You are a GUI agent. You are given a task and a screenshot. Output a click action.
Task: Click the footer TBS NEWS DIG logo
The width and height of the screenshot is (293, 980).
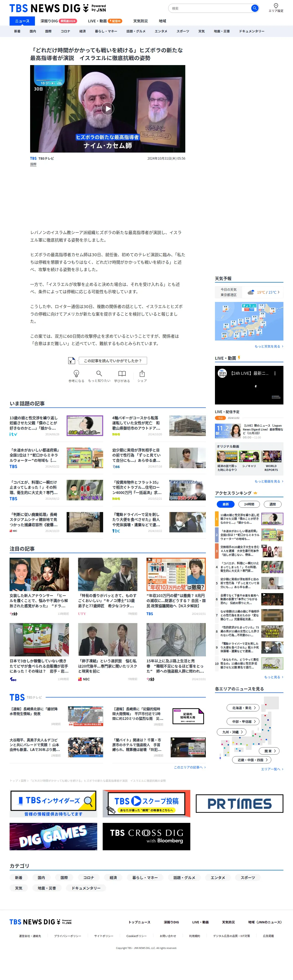coord(40,922)
